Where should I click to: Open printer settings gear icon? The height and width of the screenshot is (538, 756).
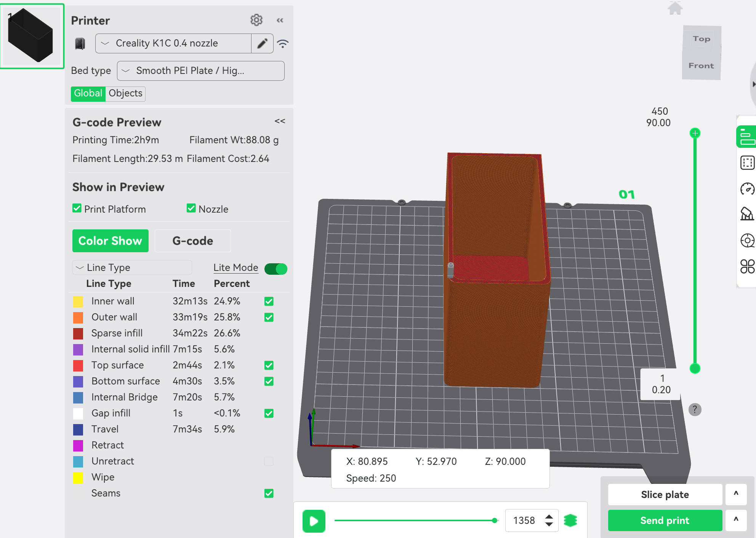click(x=256, y=20)
